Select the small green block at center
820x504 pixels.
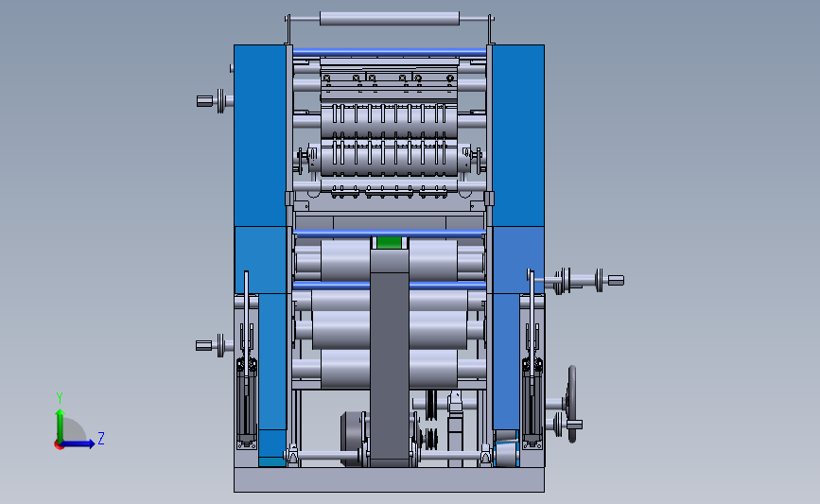point(389,243)
